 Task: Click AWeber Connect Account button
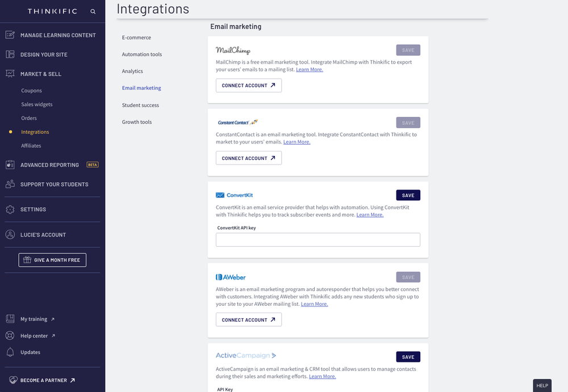pyautogui.click(x=249, y=319)
